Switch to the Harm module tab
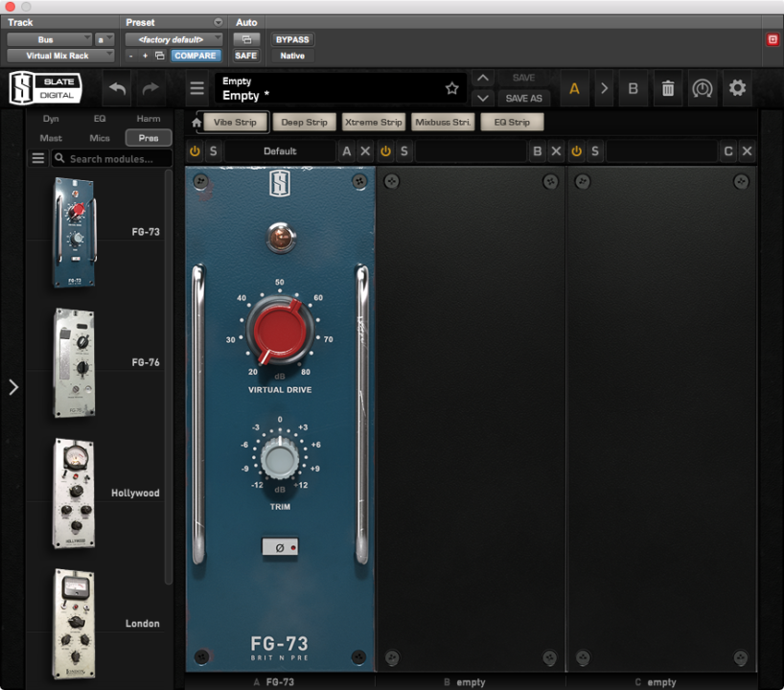Image resolution: width=784 pixels, height=690 pixels. point(149,119)
